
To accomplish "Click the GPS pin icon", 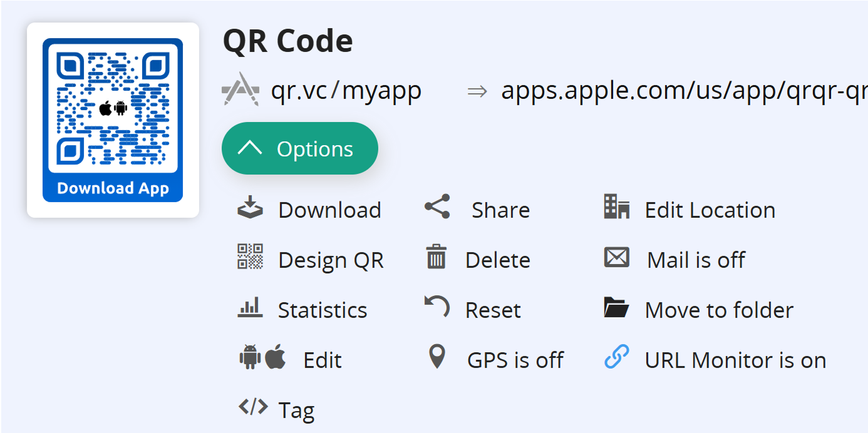I will (x=436, y=358).
